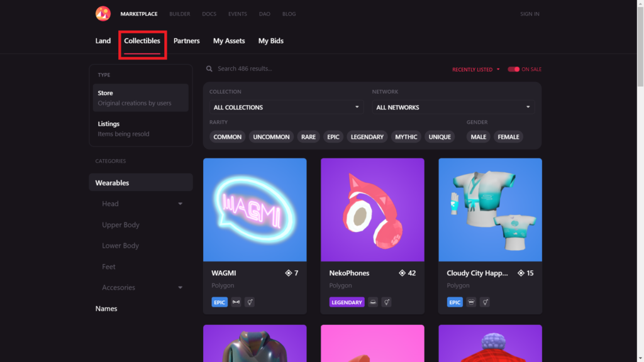Click the EPIC badge on WAGMI card
The image size is (644, 362).
[x=219, y=302]
